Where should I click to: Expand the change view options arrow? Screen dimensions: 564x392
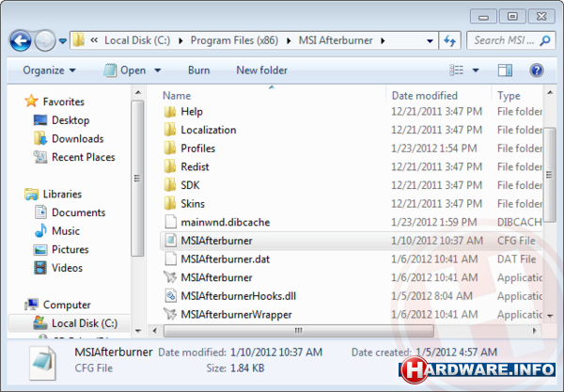click(478, 71)
